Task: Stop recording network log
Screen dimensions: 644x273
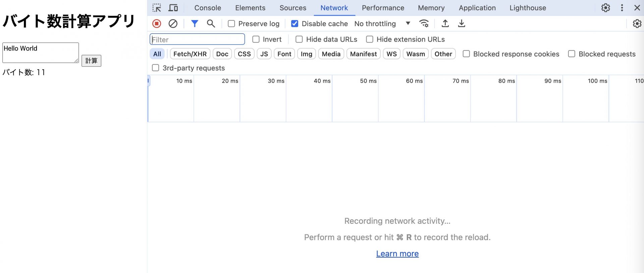Action: tap(157, 23)
